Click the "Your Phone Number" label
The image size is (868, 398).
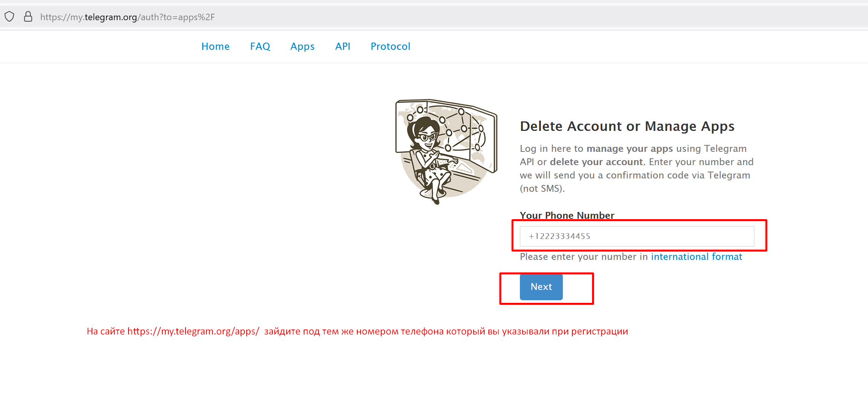point(567,215)
